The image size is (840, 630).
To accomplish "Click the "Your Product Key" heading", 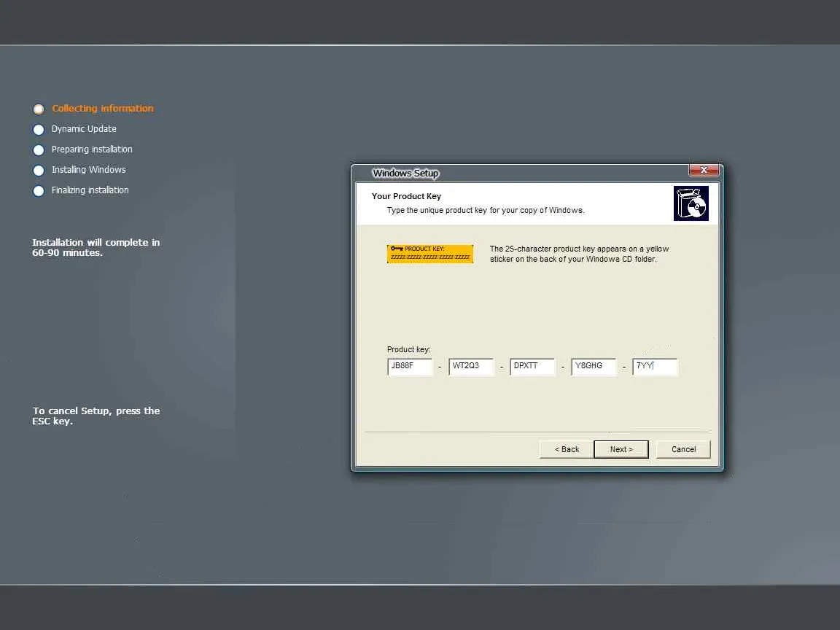I will coord(406,196).
